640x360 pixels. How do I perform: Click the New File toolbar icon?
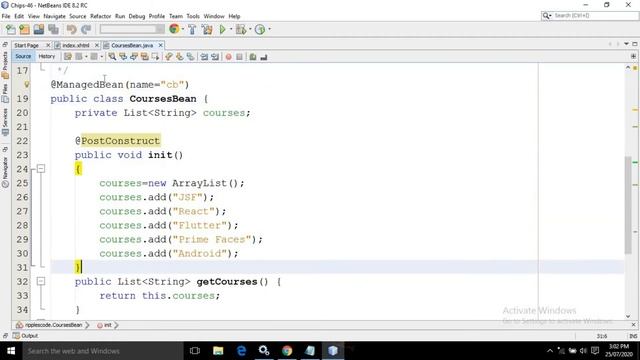(x=11, y=29)
